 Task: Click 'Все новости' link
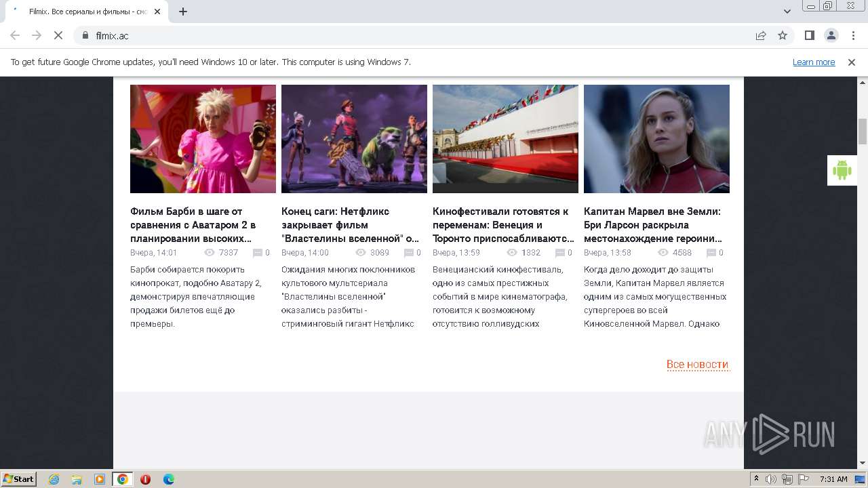pyautogui.click(x=698, y=365)
